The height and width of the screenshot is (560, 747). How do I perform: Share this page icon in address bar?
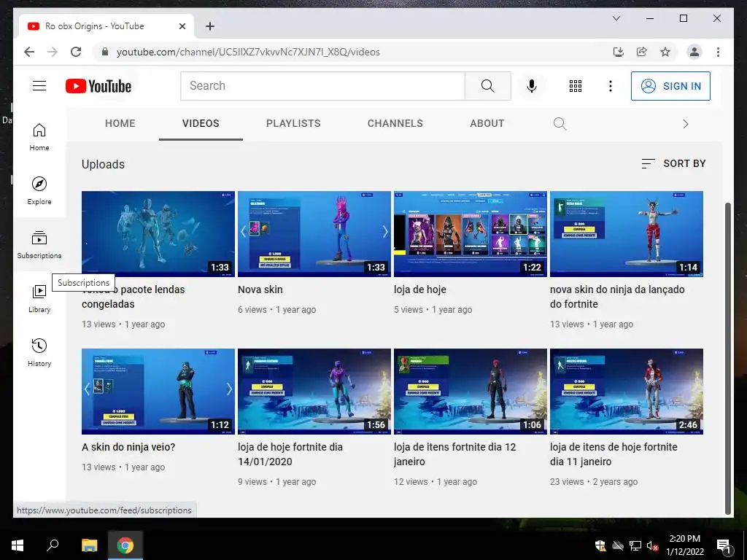(642, 52)
